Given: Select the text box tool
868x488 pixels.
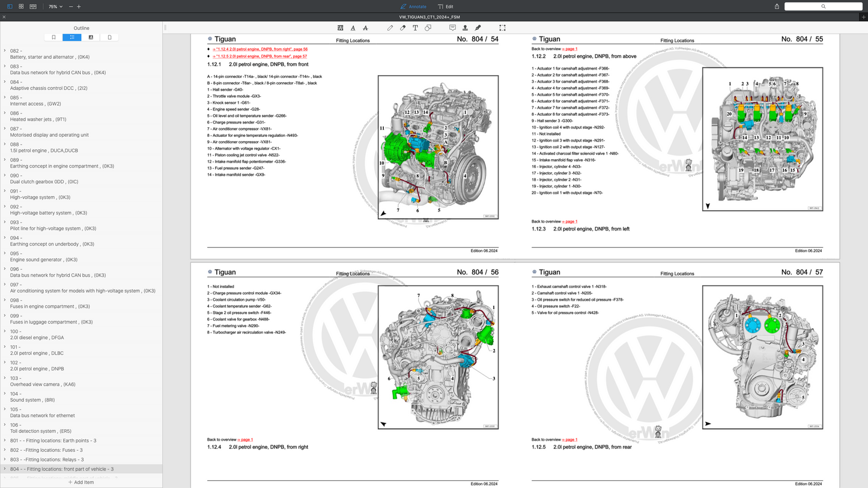Looking at the screenshot, I should click(415, 28).
